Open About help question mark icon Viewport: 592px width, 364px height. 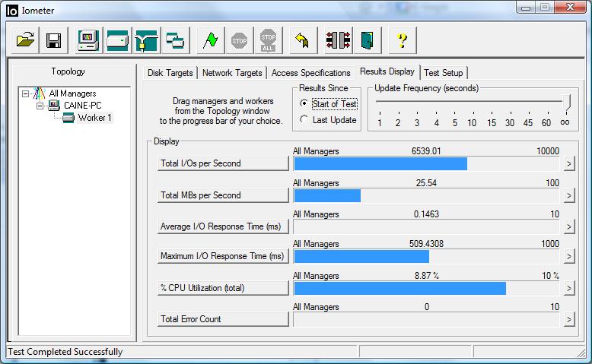click(x=403, y=40)
